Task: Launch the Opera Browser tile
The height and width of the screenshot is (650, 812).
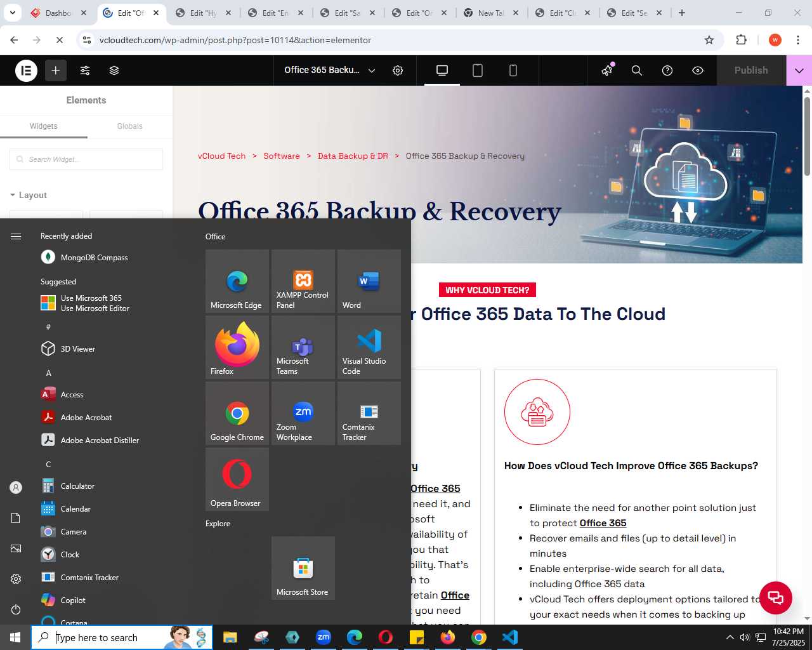Action: 237,479
